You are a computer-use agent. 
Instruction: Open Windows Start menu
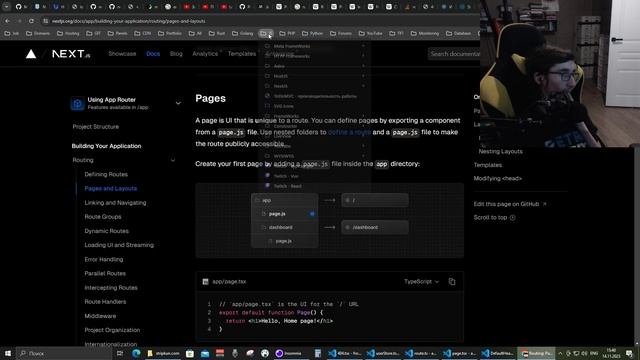[x=8, y=353]
